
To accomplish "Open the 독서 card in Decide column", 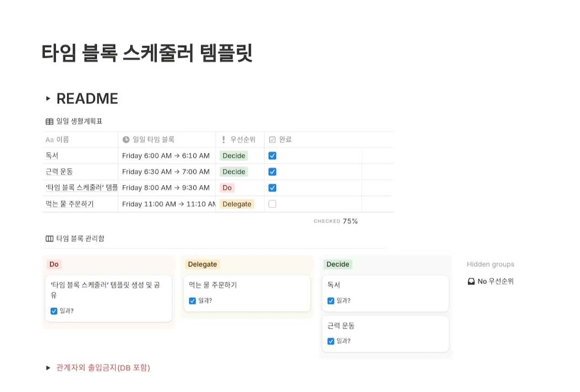I will [x=385, y=285].
